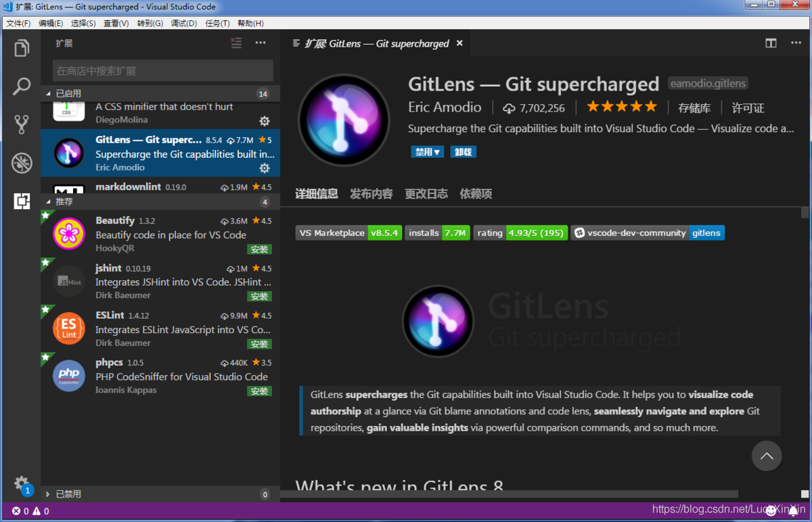Open the Explorer view in activity bar
Viewport: 812px width, 522px height.
point(22,48)
